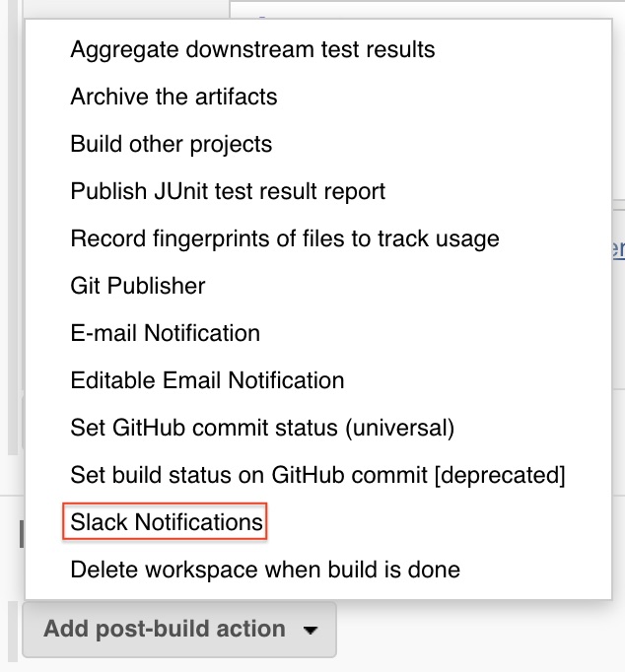Select Set GitHub commit status (universal)

point(262,429)
